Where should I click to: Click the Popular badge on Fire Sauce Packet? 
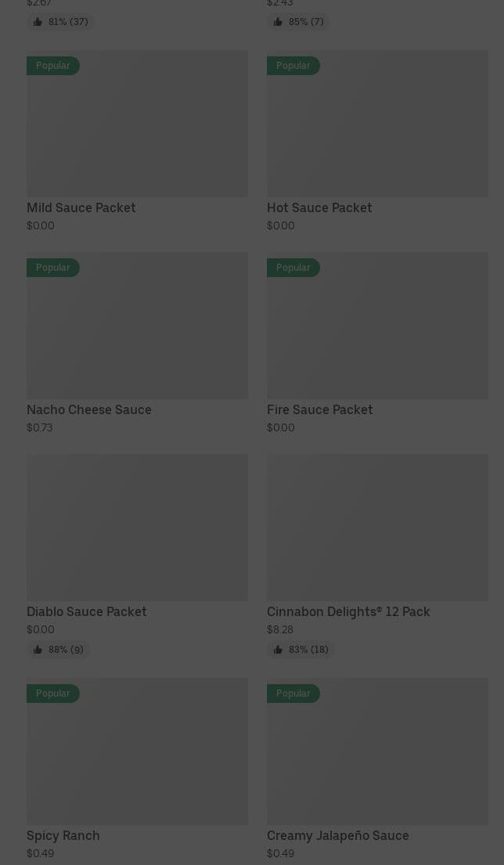(293, 268)
